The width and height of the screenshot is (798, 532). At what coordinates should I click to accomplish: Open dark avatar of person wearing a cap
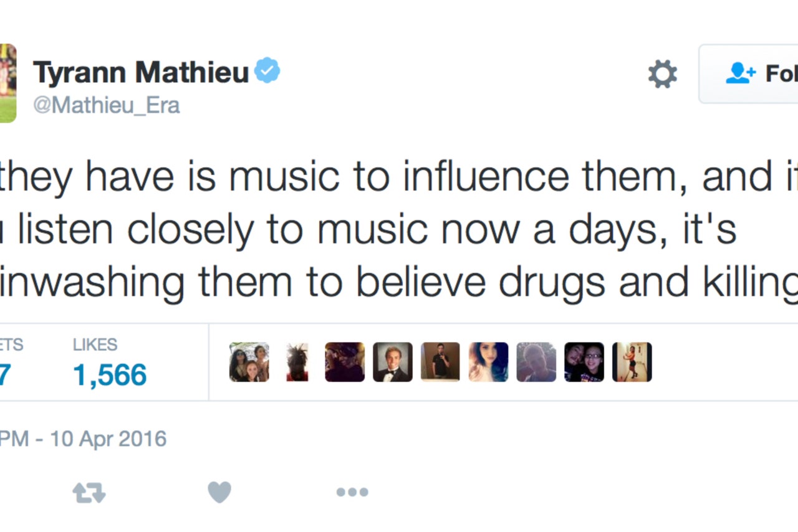tap(345, 362)
